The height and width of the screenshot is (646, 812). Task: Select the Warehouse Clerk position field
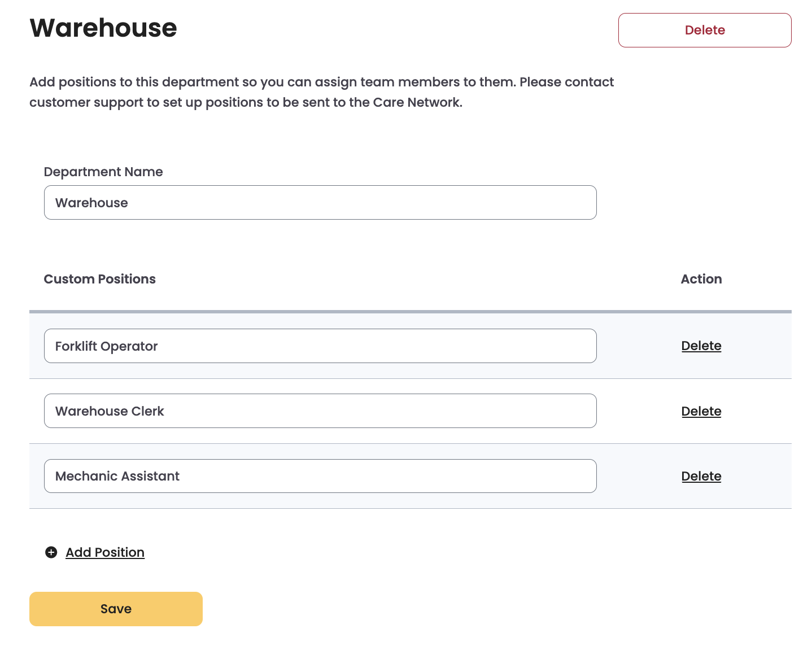320,411
